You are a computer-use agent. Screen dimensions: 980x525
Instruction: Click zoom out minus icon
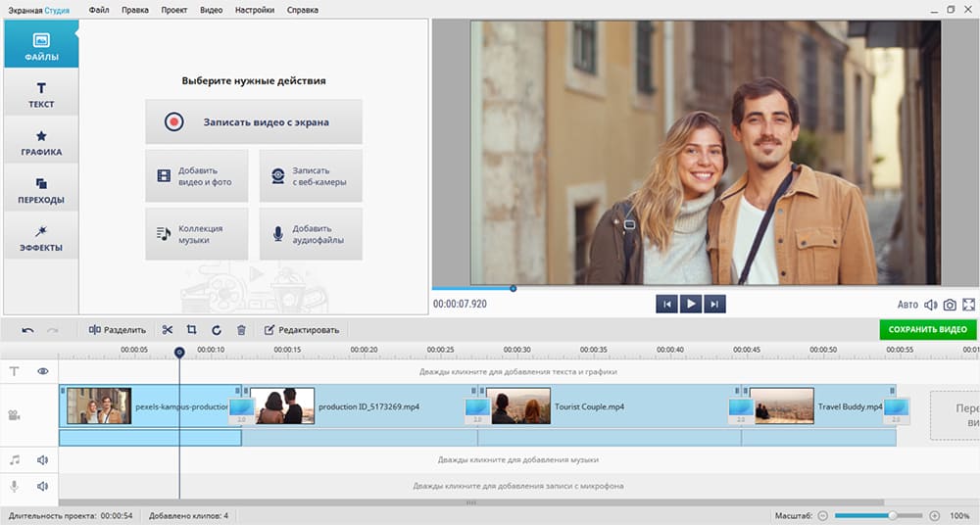(823, 515)
